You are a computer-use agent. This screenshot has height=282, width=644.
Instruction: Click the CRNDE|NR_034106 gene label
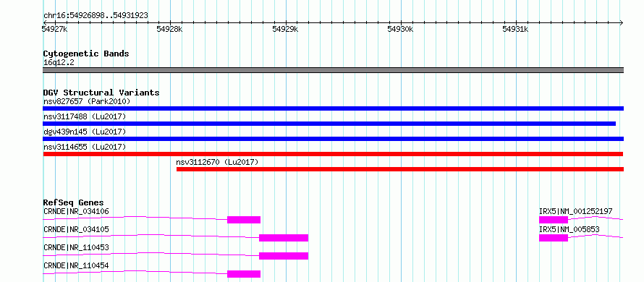(76, 211)
